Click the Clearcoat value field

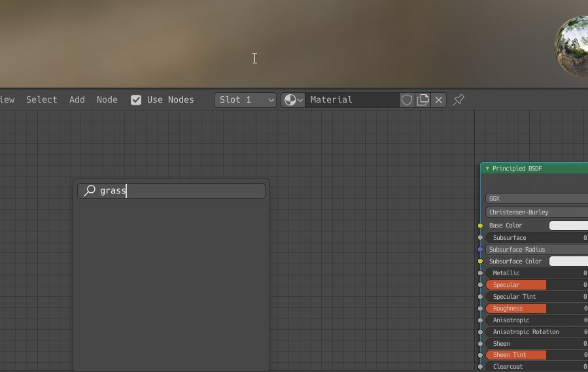click(x=536, y=367)
